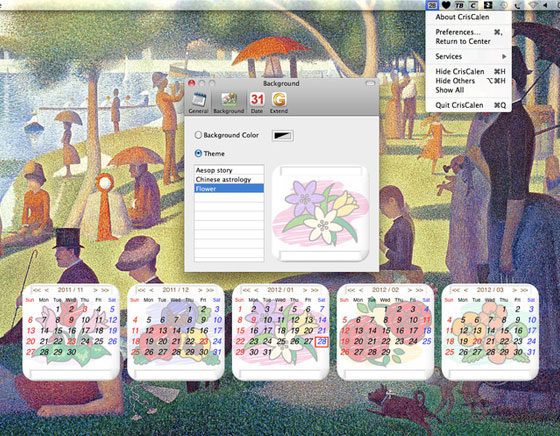Go to next year on 2011/11 calendar

coord(105,290)
